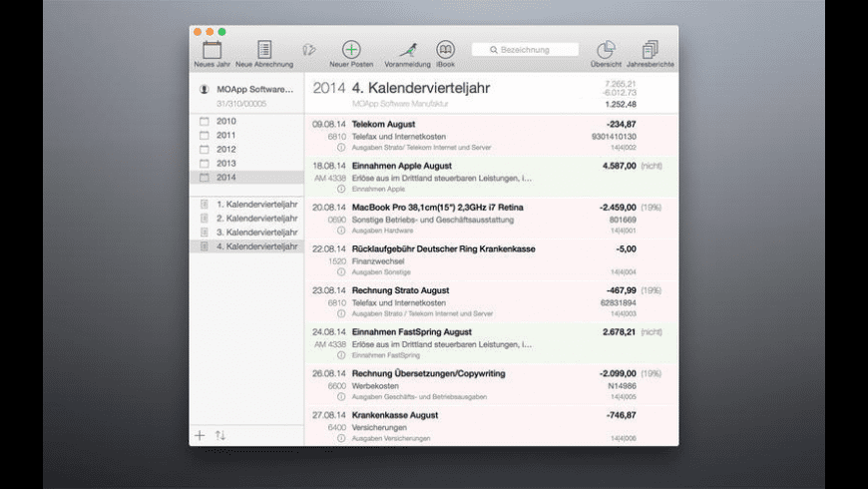Click amount -2.099,00 of Übersetzungen/Copywriting
The image size is (868, 489).
618,373
